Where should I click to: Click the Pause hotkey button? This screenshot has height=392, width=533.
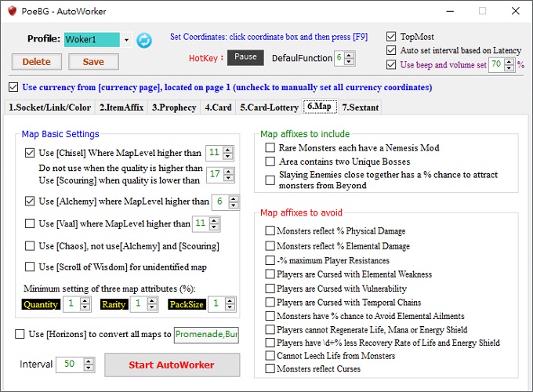coord(245,57)
